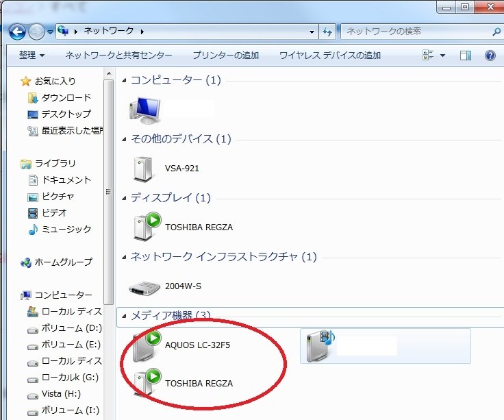
Task: Go back with the blue Back arrow
Action: [x=17, y=32]
